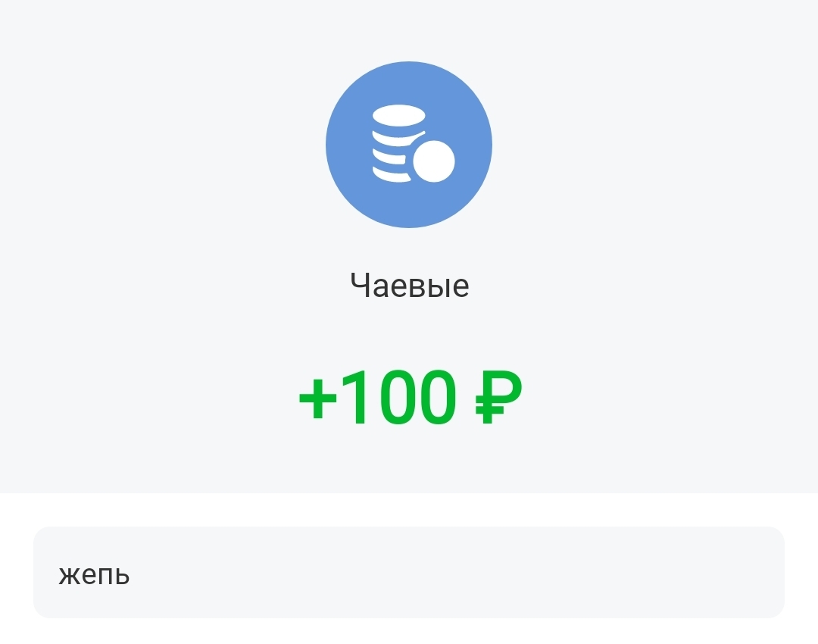Click the gray space above the coin icon
The width and height of the screenshot is (818, 644).
pos(409,29)
